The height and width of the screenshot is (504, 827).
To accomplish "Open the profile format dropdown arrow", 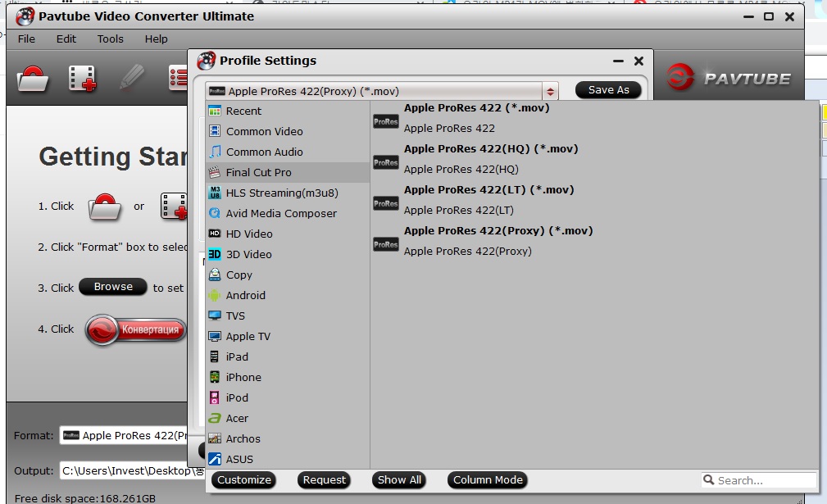I will click(x=550, y=91).
